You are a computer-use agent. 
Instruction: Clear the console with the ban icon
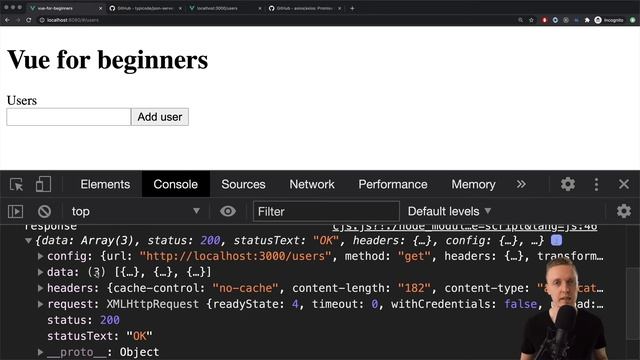(44, 211)
